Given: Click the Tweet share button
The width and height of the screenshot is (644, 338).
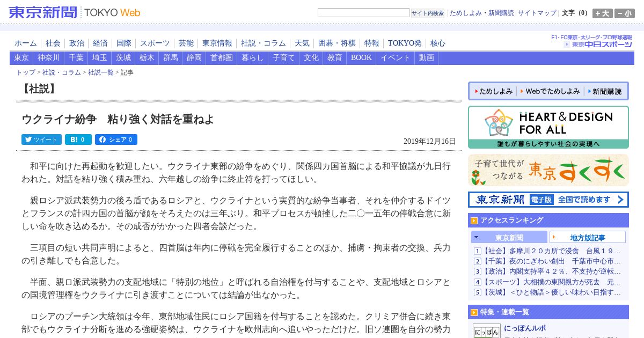Looking at the screenshot, I should click(x=41, y=139).
